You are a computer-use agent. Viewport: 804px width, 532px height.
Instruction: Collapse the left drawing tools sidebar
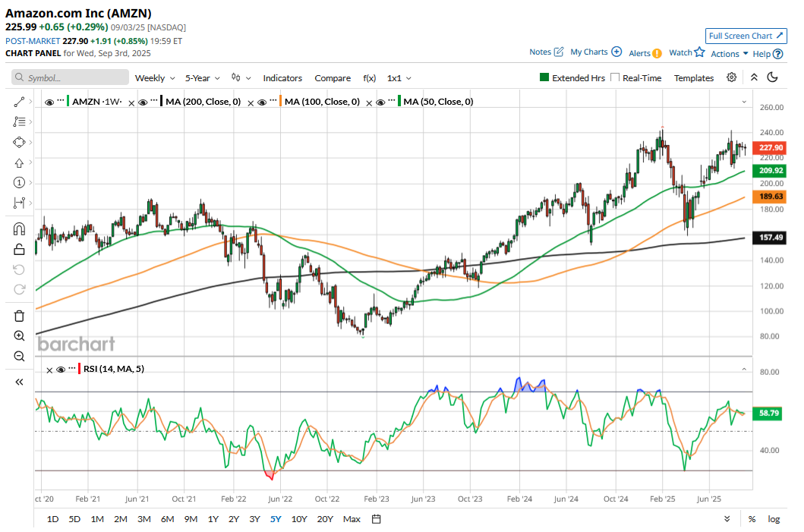tap(19, 382)
